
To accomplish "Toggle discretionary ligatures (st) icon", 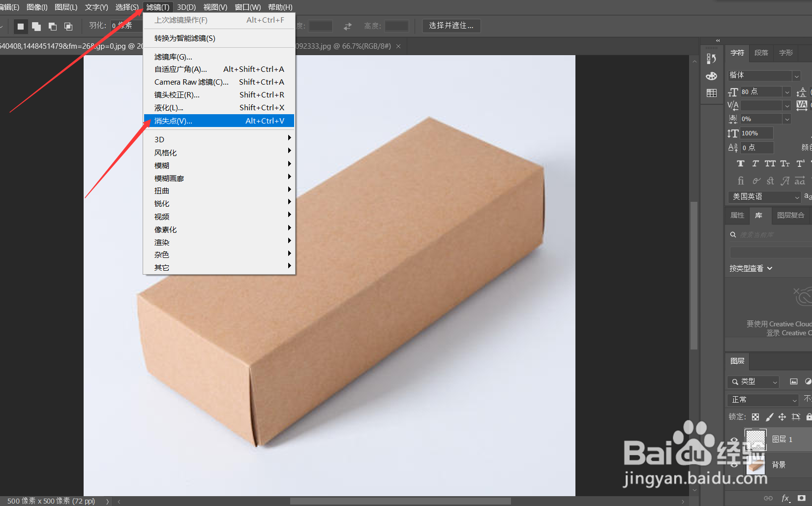I will [770, 181].
